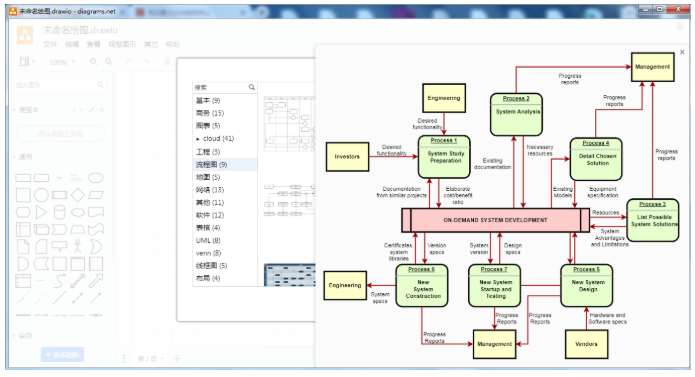Click the undo arrow in toolbar
Image resolution: width=695 pixels, height=377 pixels.
click(x=129, y=62)
